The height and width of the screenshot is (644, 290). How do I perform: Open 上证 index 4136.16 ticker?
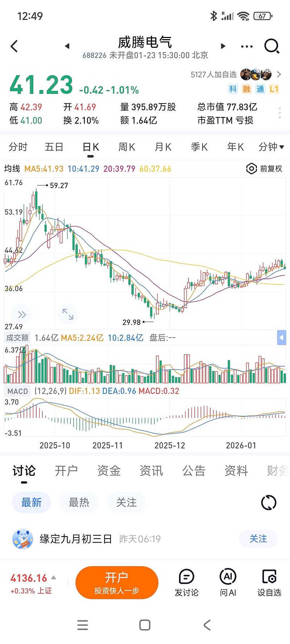coord(31,584)
